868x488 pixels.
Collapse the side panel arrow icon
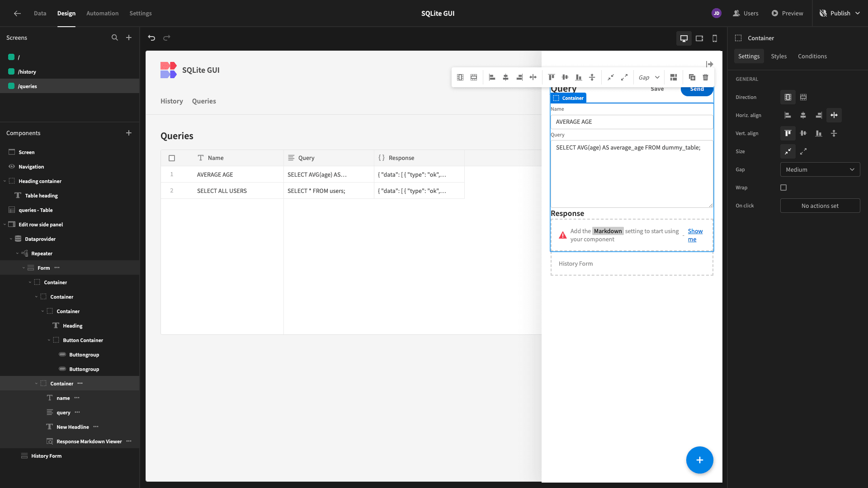[709, 64]
